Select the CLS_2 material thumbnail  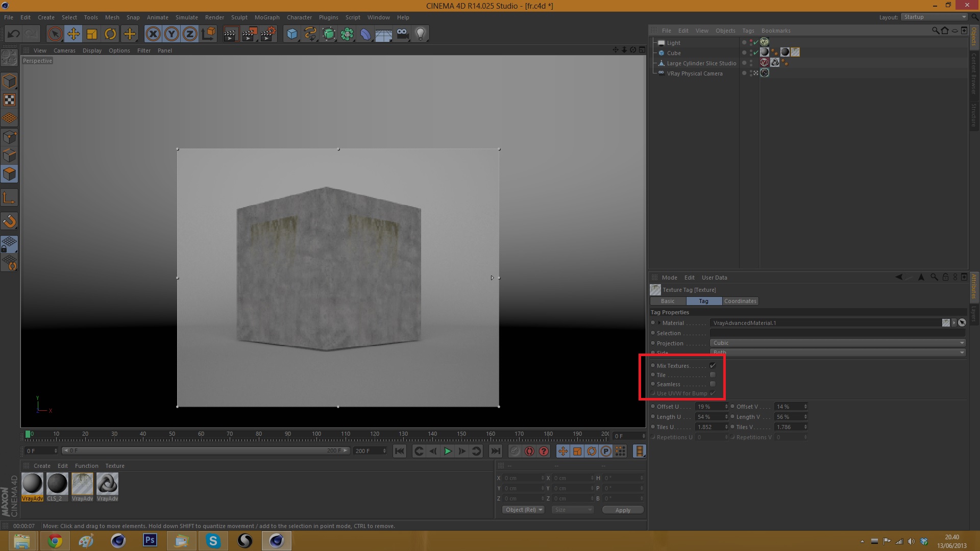click(57, 484)
